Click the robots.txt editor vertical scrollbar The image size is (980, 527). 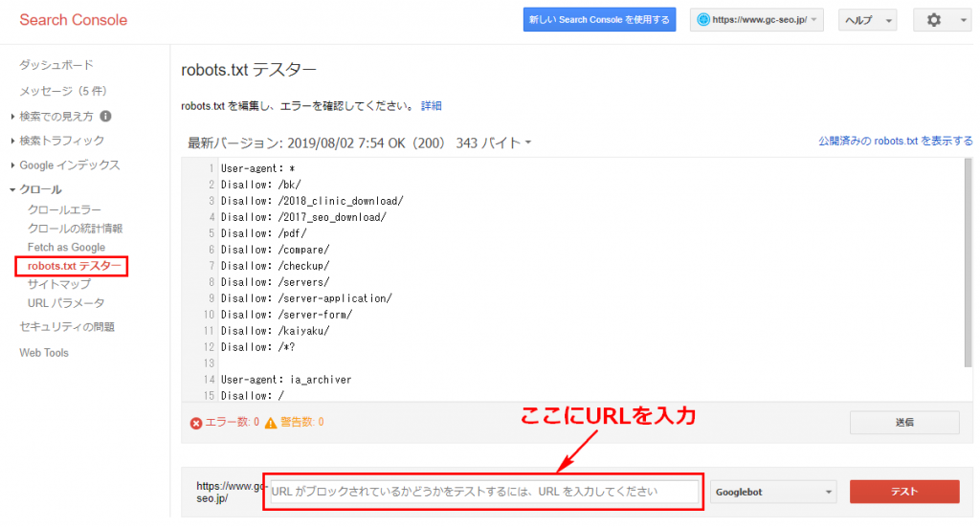pyautogui.click(x=969, y=262)
